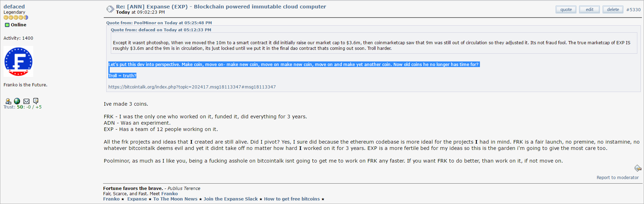Open defaced's Franko avatar image

pos(18,61)
